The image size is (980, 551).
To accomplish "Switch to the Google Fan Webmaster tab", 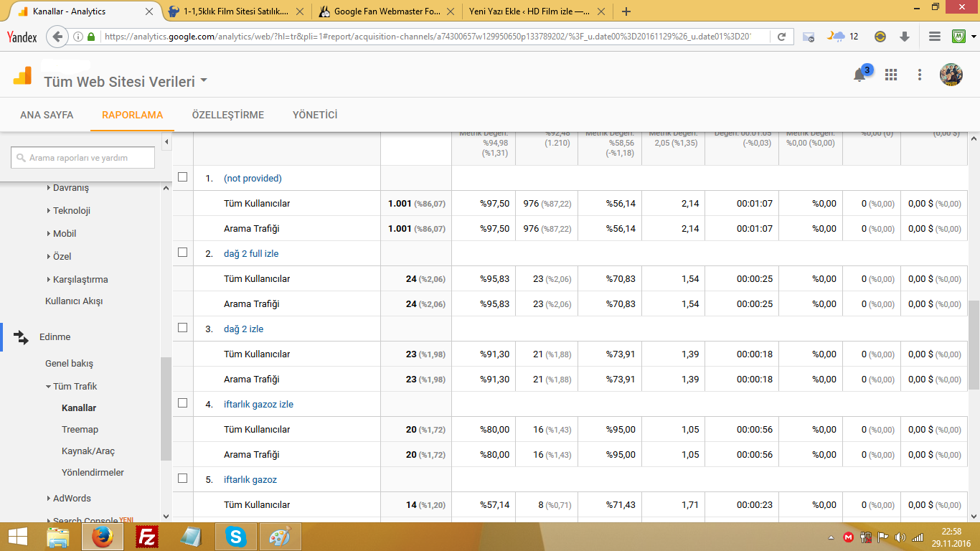I will (386, 11).
